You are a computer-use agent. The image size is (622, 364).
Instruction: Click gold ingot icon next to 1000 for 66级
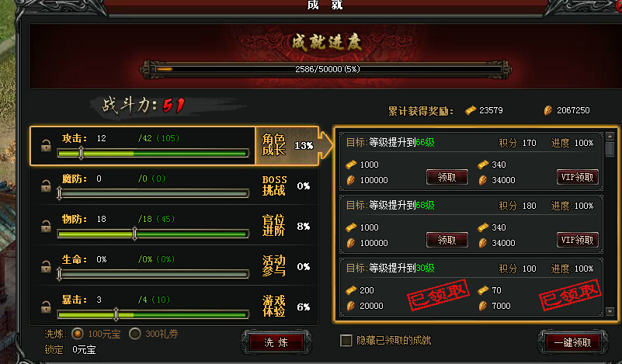coord(351,165)
